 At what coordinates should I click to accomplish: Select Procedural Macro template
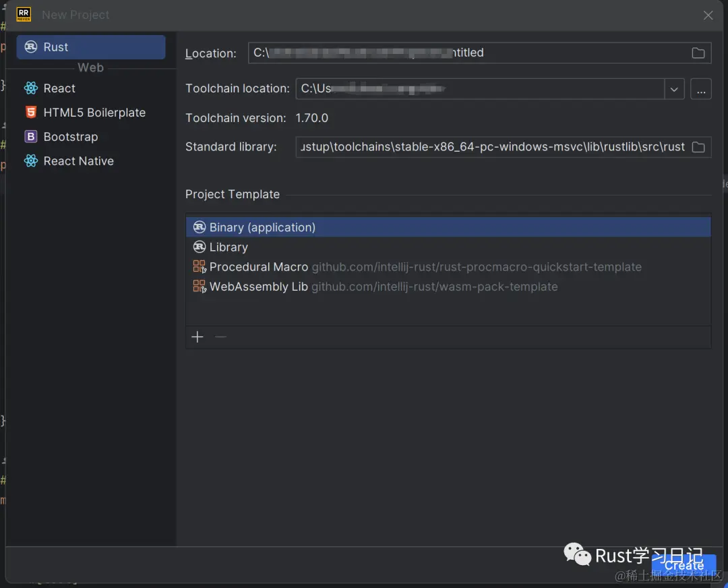click(x=448, y=267)
